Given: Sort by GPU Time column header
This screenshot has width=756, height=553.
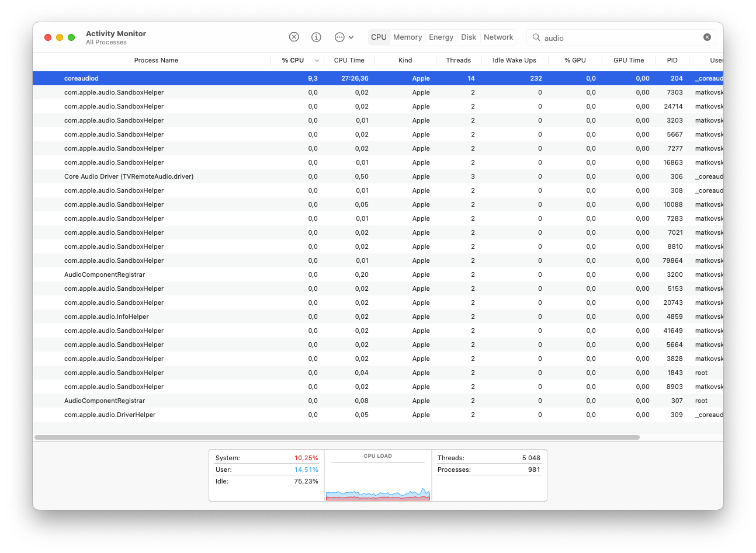Looking at the screenshot, I should tap(629, 60).
